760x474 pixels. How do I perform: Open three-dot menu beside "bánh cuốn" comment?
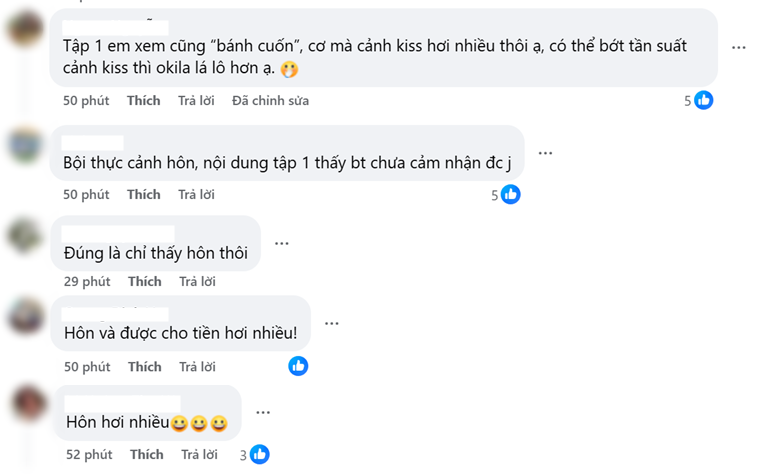[738, 47]
